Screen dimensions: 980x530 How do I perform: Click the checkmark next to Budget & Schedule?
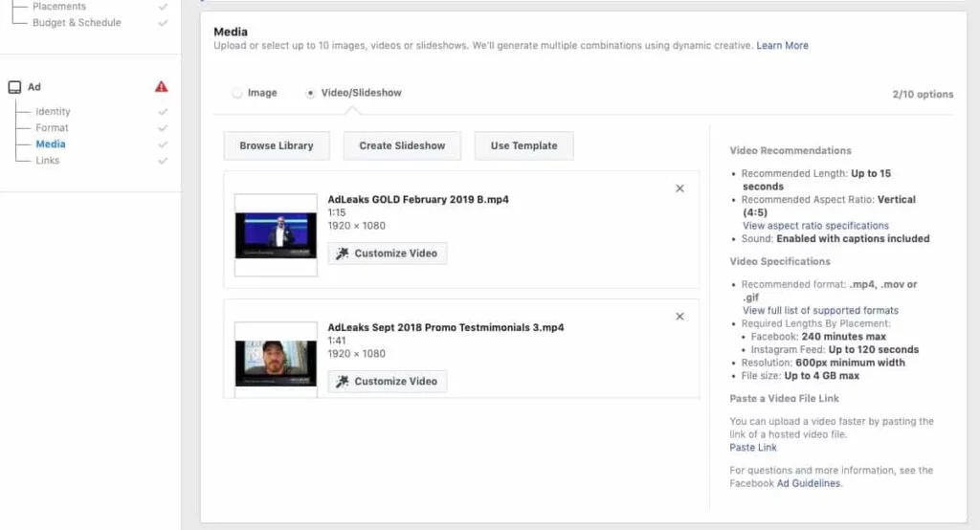(163, 23)
